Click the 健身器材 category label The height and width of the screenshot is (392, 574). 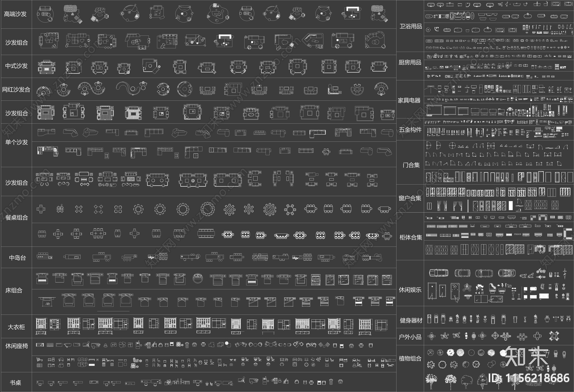[411, 321]
